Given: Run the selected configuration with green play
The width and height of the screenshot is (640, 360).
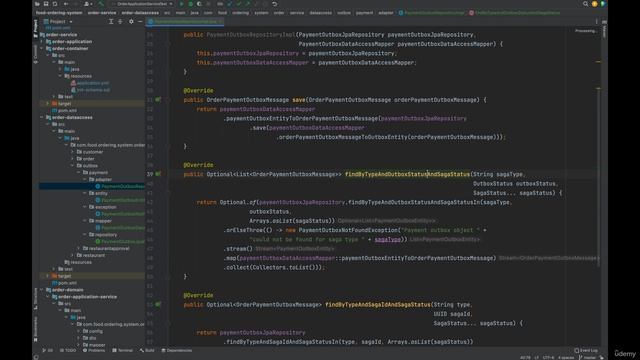Looking at the screenshot, I should [x=182, y=4].
